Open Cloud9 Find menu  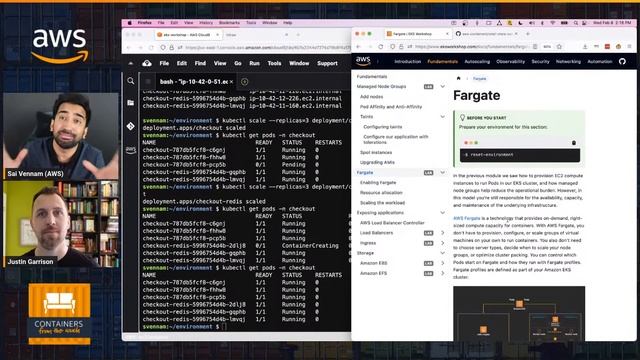click(200, 63)
